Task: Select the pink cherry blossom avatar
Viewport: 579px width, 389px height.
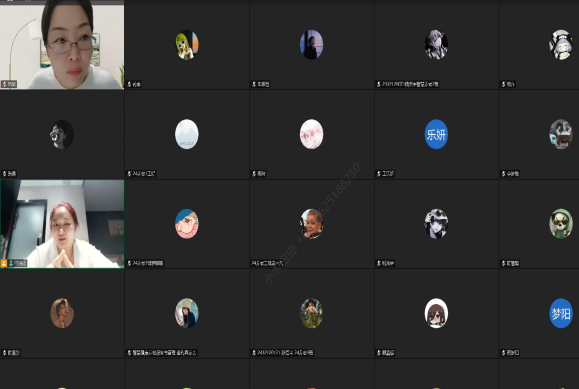Action: tap(311, 134)
